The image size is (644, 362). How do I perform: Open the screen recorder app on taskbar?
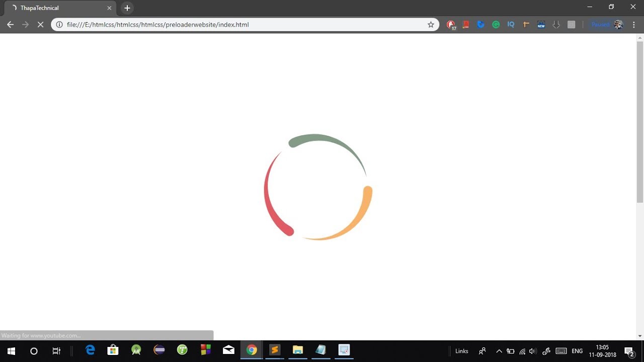(344, 350)
